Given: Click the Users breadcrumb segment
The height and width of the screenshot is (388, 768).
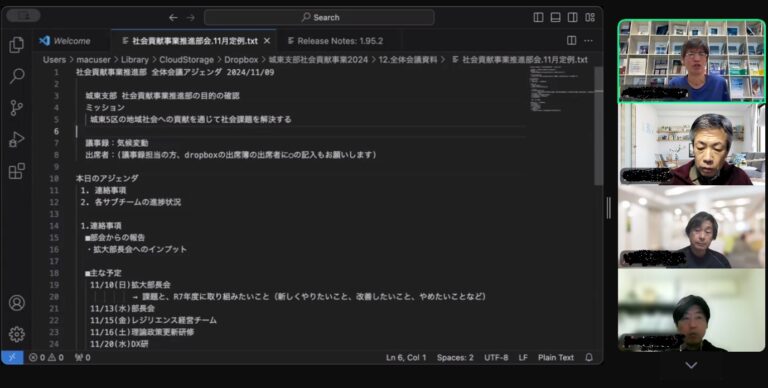Looking at the screenshot, I should point(54,60).
